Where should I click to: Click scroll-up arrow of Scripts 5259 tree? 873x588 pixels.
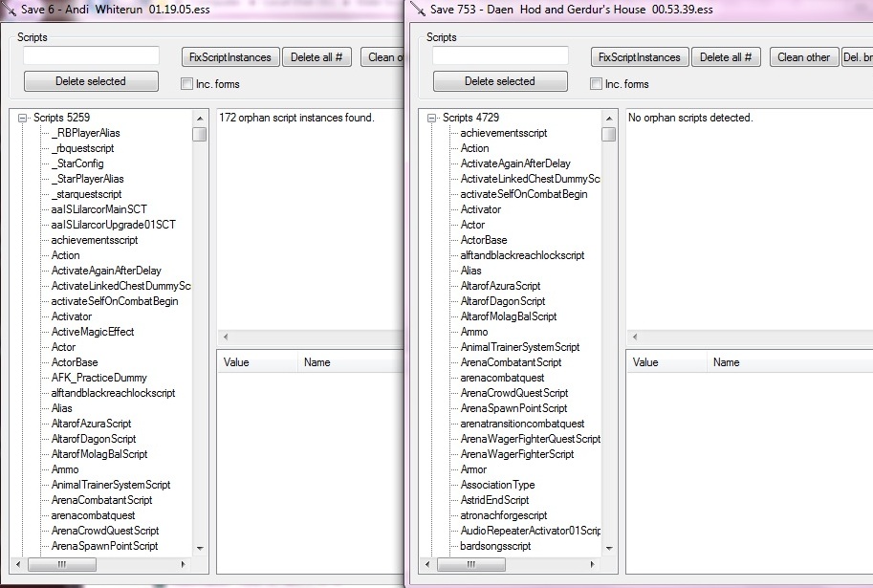199,118
